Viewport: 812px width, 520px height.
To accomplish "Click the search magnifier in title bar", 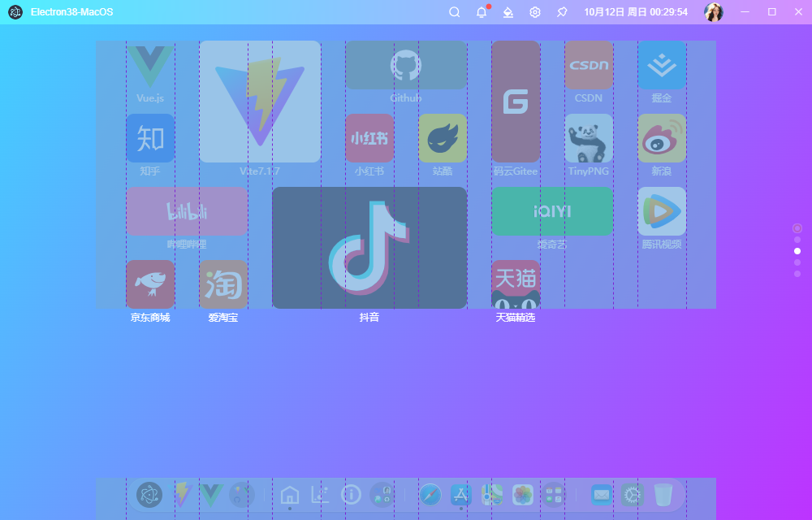I will click(x=454, y=12).
